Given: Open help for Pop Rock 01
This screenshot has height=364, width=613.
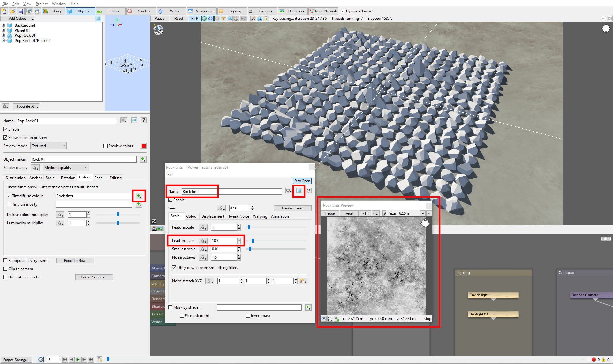Looking at the screenshot, I should pos(144,120).
